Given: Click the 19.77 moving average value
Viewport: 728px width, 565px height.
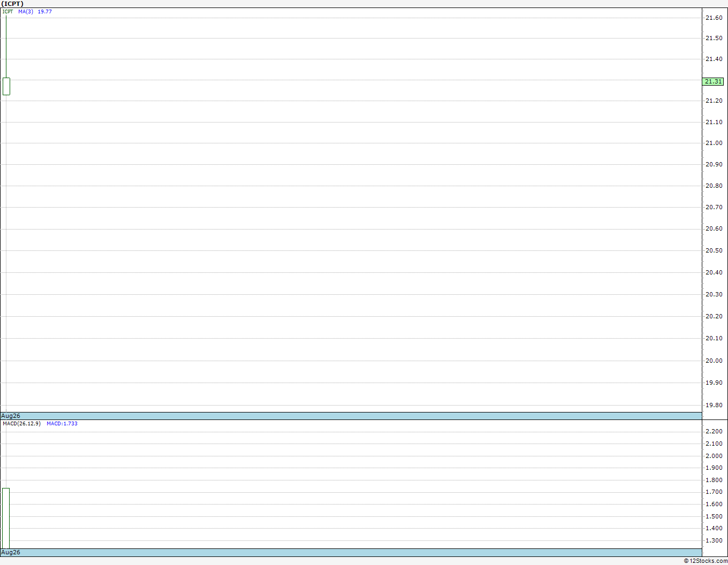Looking at the screenshot, I should pyautogui.click(x=44, y=11).
